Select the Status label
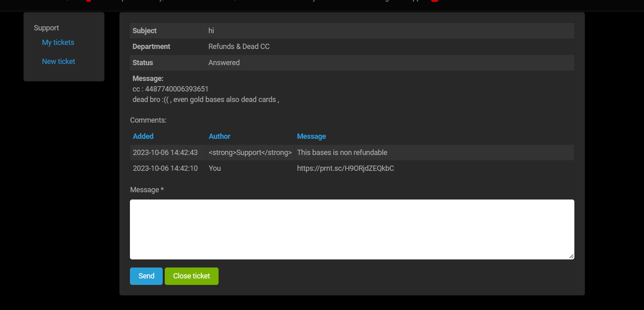This screenshot has width=644, height=310. [x=143, y=63]
